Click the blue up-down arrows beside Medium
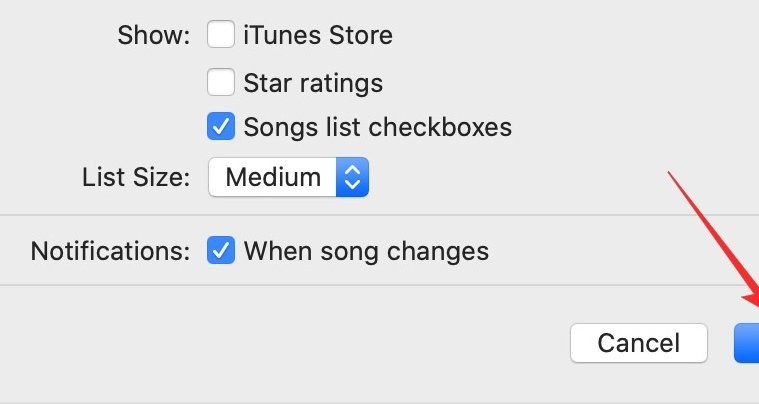This screenshot has width=759, height=404. coord(351,178)
